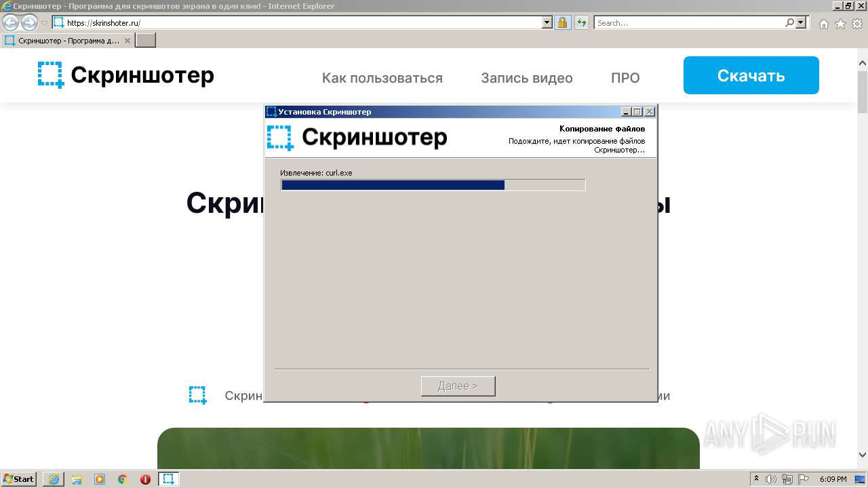Open Favorites with the star icon
The width and height of the screenshot is (868, 488).
[840, 24]
